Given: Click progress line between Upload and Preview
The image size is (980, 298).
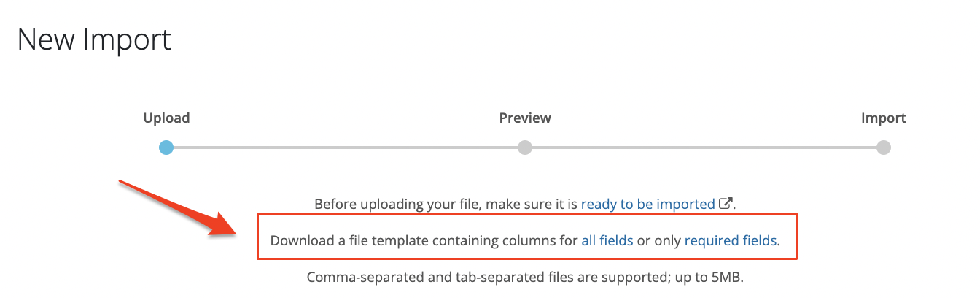Looking at the screenshot, I should [345, 148].
